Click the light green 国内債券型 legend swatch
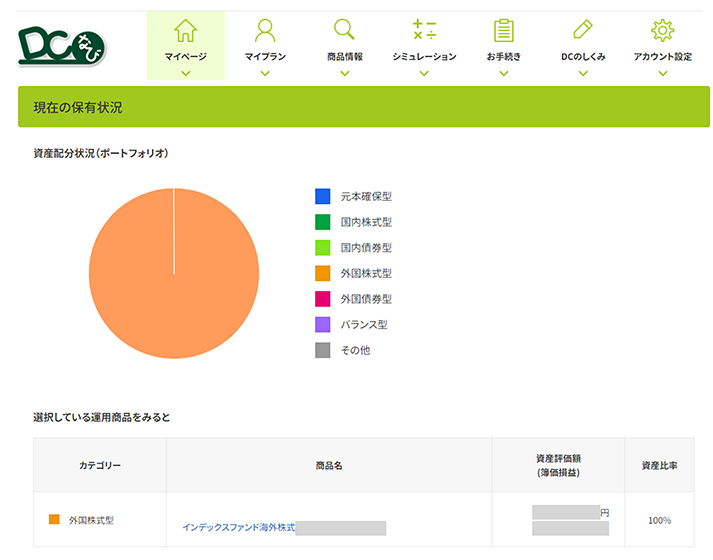The height and width of the screenshot is (560, 713). [322, 248]
